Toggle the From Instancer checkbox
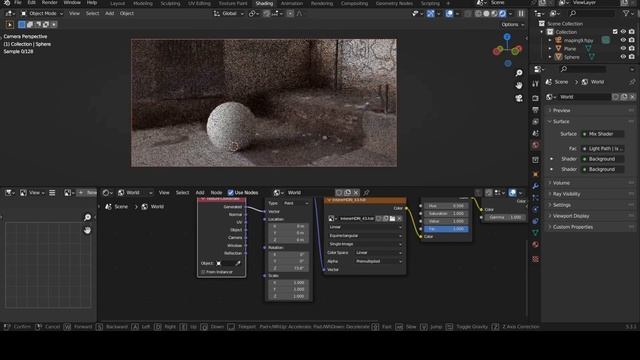 click(x=203, y=272)
